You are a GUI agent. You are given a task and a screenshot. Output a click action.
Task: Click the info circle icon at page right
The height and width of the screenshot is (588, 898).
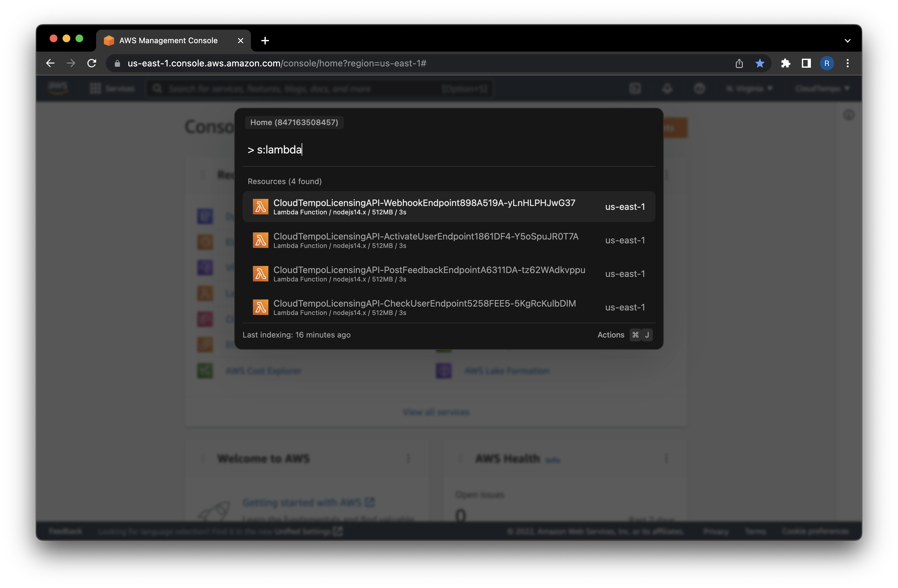click(849, 115)
